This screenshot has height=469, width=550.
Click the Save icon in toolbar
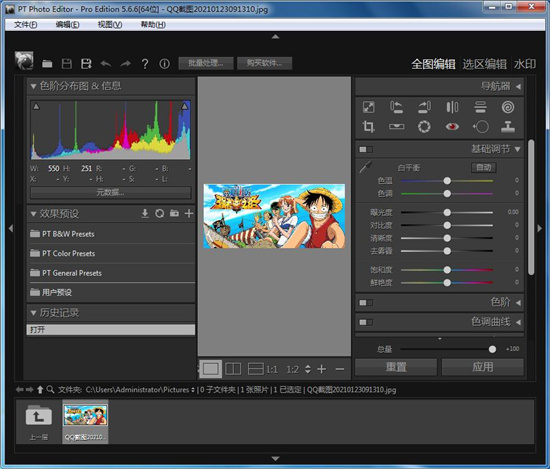point(67,64)
